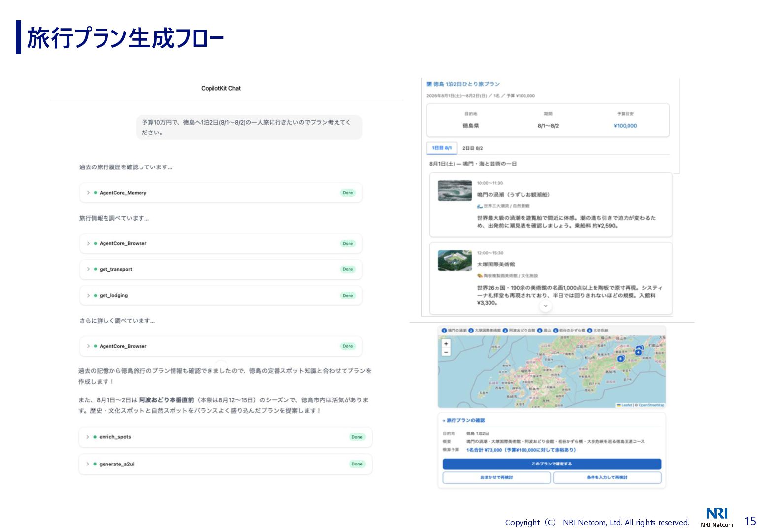Expand AgentCore_Browser chevron under 旅行情報を調べています
769x532 pixels.
click(x=88, y=243)
